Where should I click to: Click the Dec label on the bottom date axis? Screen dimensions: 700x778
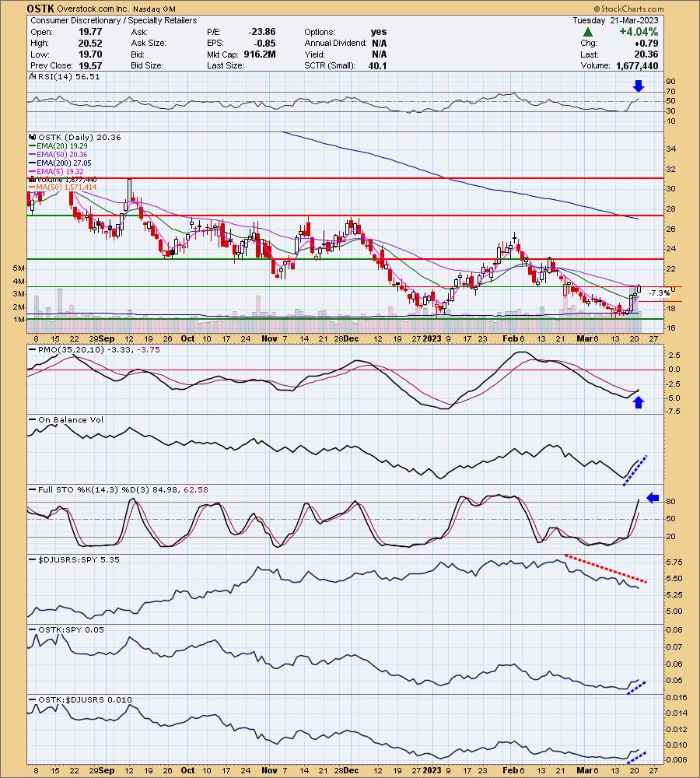[x=351, y=770]
